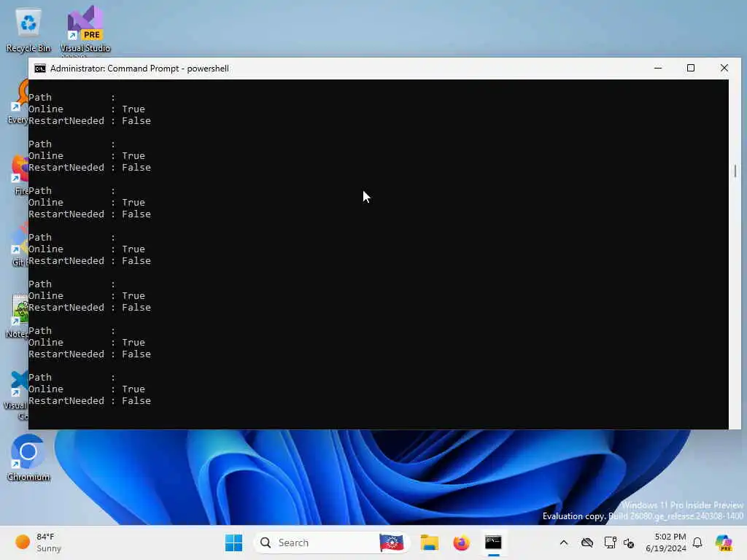
Task: Click the title 'Administrator: Command Prompt - powershell'
Action: [x=139, y=69]
